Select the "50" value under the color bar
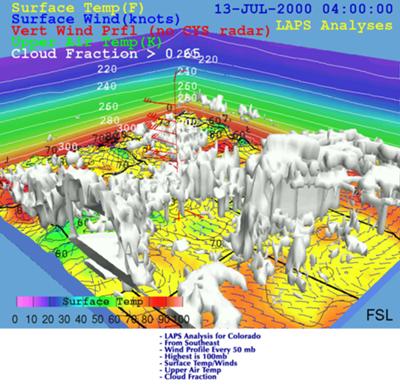This screenshot has height=385, width=400. click(98, 319)
